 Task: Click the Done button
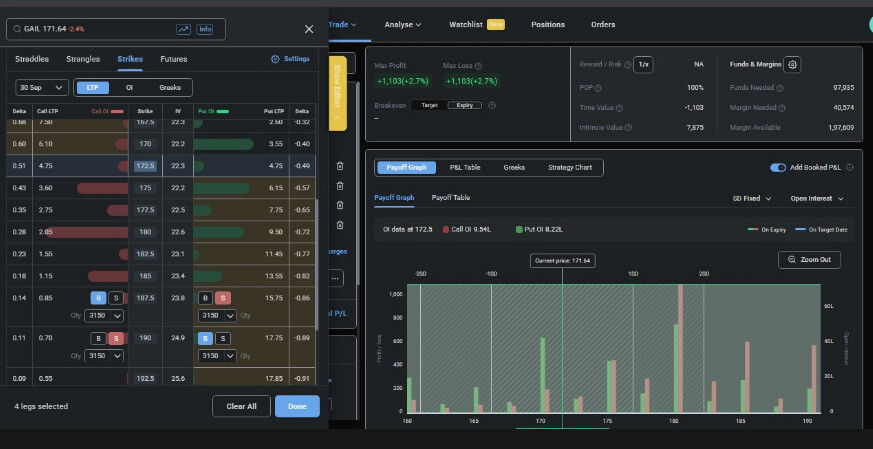coord(297,406)
